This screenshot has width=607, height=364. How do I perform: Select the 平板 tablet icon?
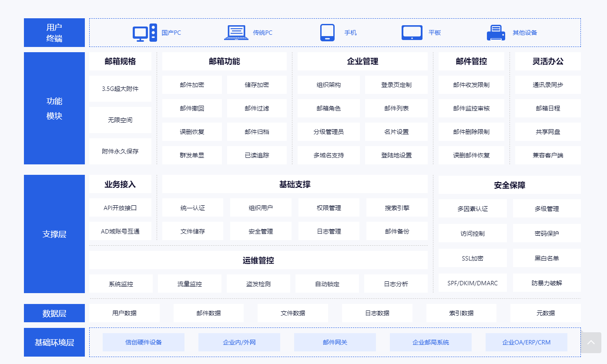pyautogui.click(x=412, y=32)
